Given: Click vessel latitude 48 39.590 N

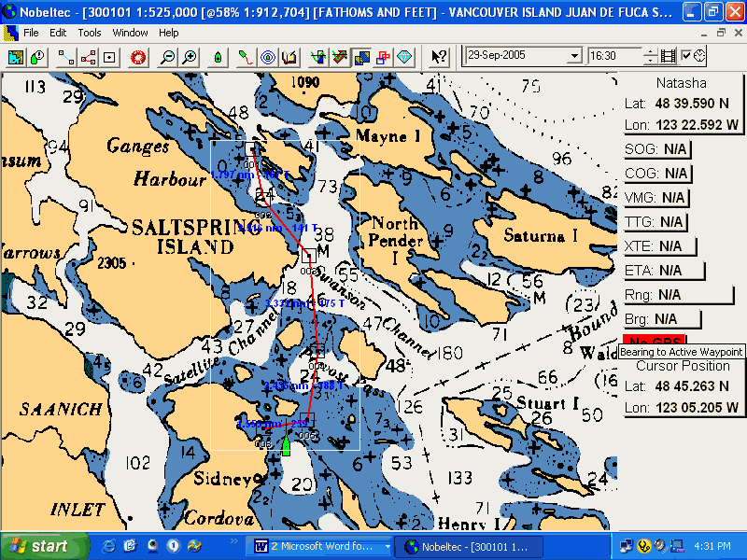Looking at the screenshot, I should [692, 104].
